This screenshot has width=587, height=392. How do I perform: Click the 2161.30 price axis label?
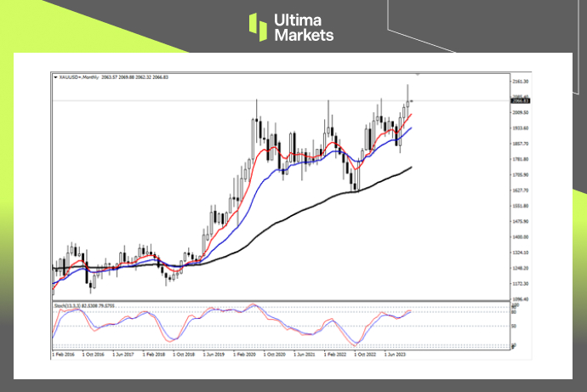[521, 82]
